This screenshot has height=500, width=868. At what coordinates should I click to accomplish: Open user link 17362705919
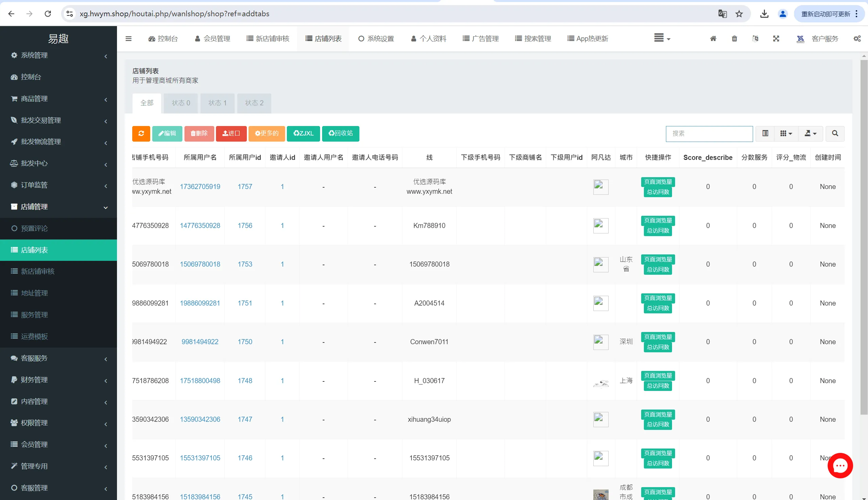click(200, 187)
